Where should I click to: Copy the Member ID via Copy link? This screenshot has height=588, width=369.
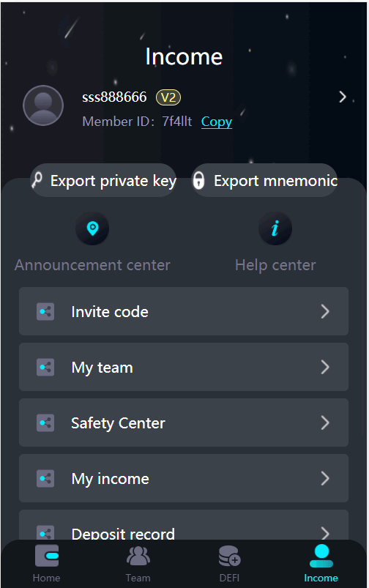click(217, 122)
